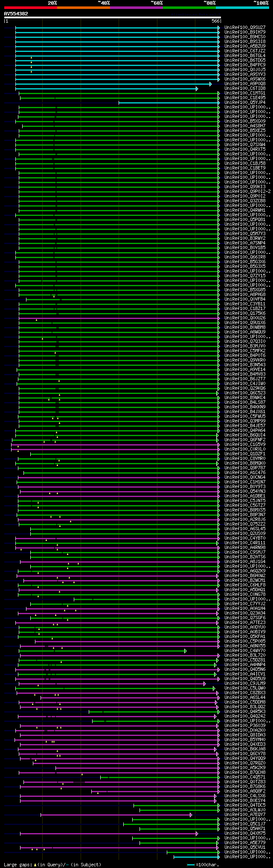Image resolution: width=273 pixels, height=868 pixels.
Task: Click the purple alignment bar for UniRef100_Q00U26
Action: tap(120, 318)
